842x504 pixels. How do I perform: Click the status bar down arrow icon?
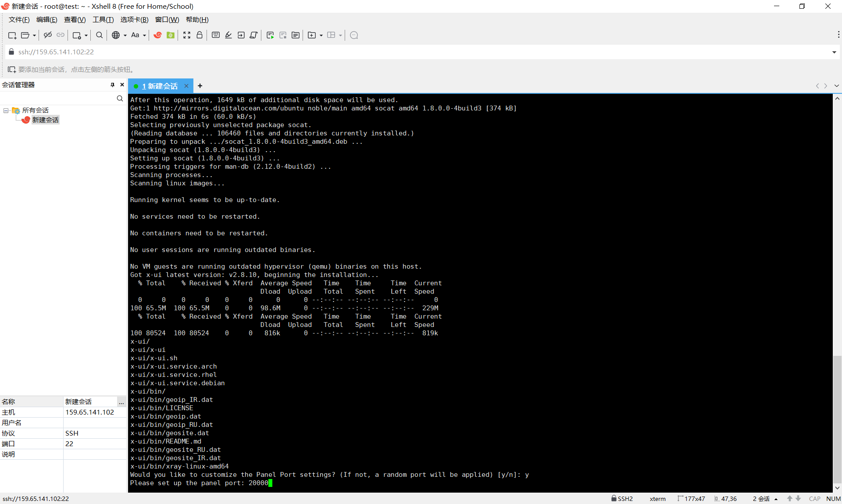click(798, 499)
